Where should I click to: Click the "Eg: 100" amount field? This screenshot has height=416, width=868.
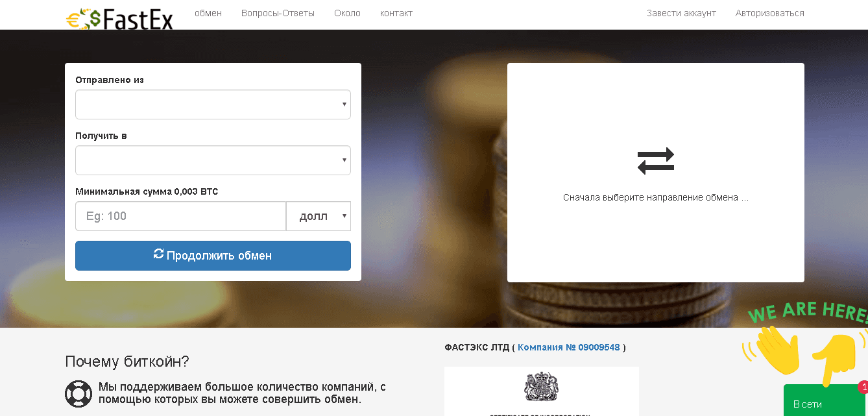tap(180, 216)
